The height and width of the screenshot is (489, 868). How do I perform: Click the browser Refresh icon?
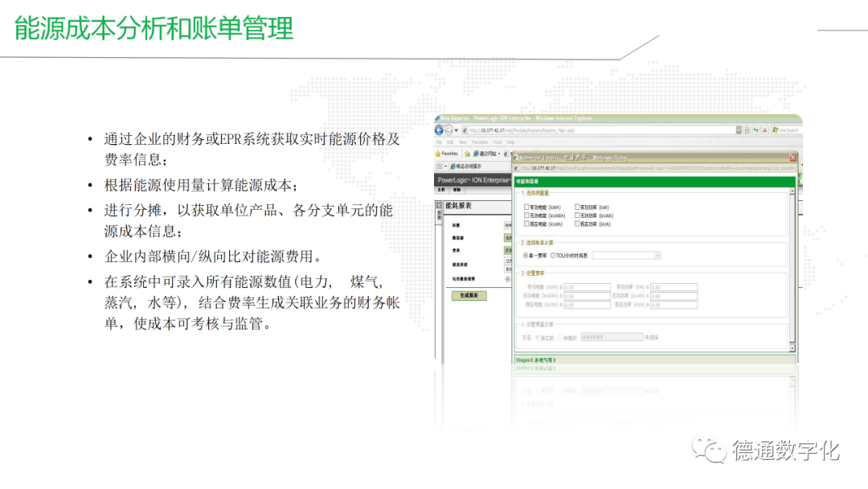(x=756, y=130)
